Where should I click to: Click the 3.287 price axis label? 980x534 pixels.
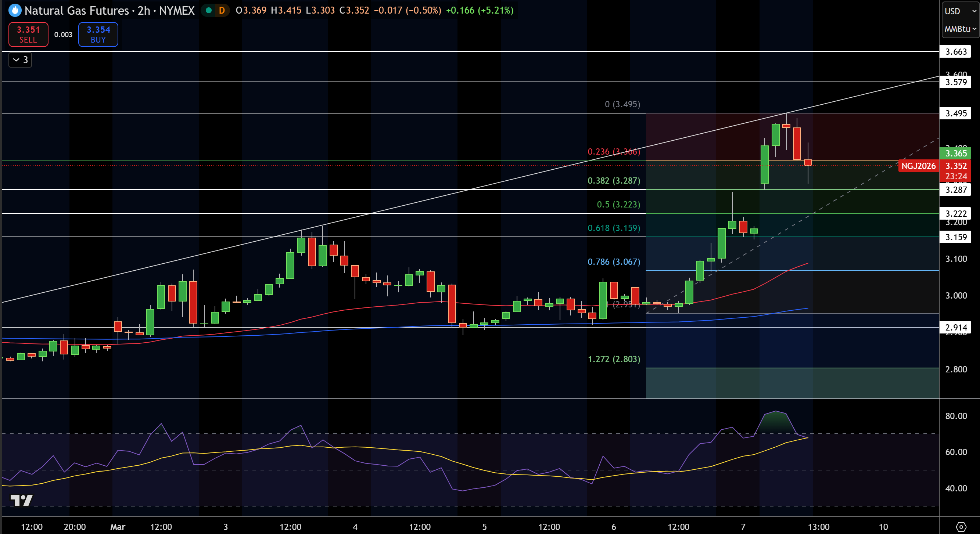[x=956, y=190]
